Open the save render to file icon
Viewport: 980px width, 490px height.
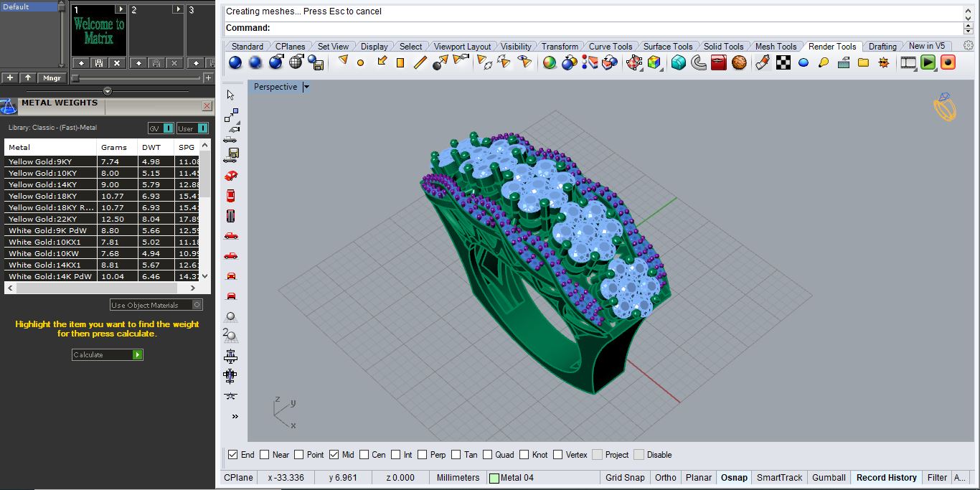pos(316,63)
